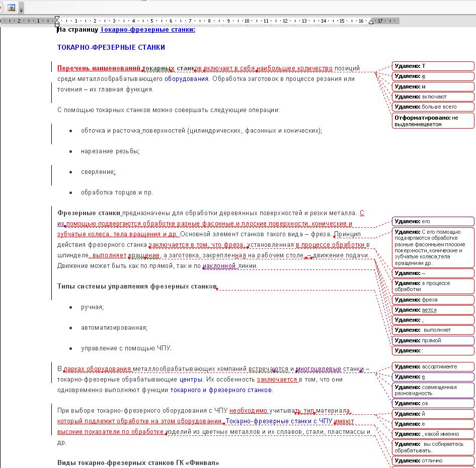Image resolution: width=476 pixels, height=468 pixels.
Task: Click the balloon 'Удалено: больше всего'
Action: click(x=433, y=107)
